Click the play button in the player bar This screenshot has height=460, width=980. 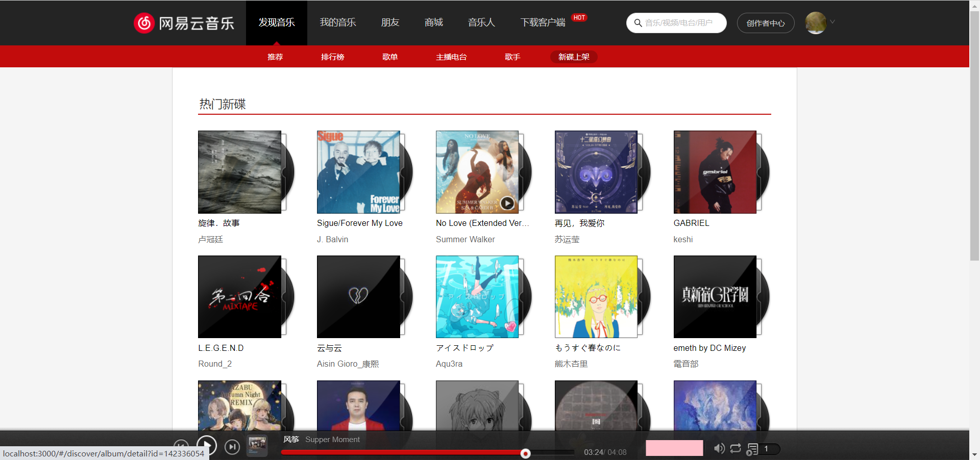(206, 445)
